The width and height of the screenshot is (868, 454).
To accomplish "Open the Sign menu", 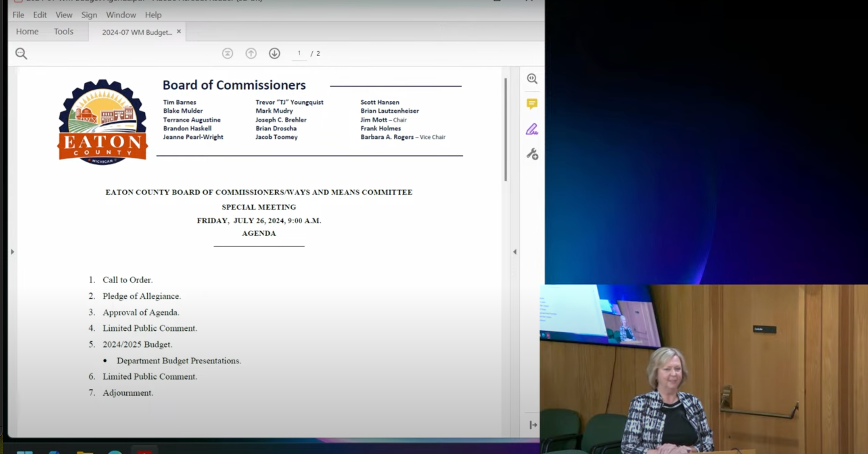I will (x=89, y=15).
